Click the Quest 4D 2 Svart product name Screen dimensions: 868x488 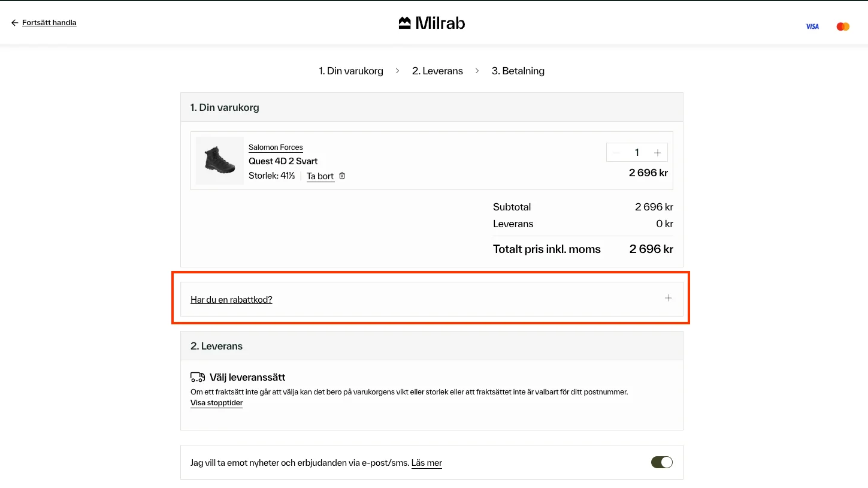tap(283, 161)
